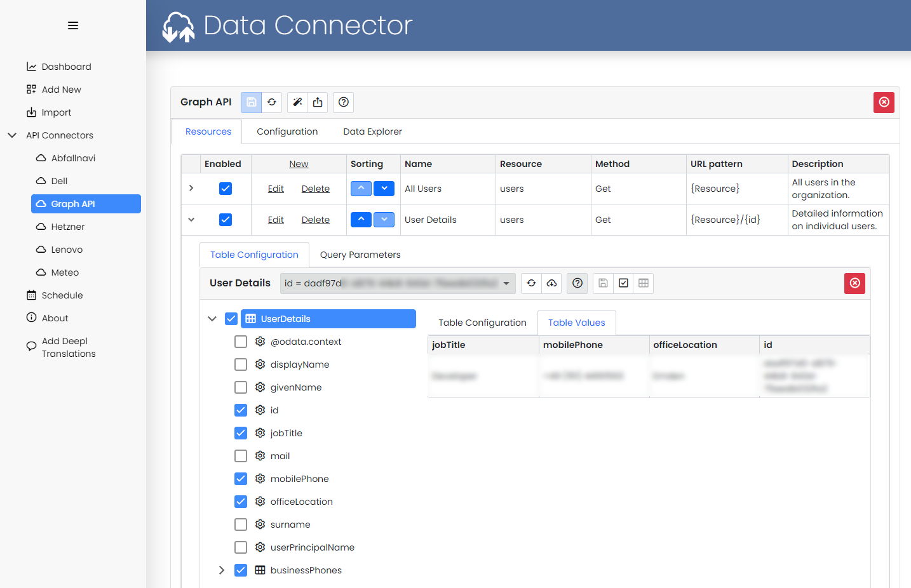911x588 pixels.
Task: Collapse the API Connectors sidebar group
Action: [x=12, y=135]
